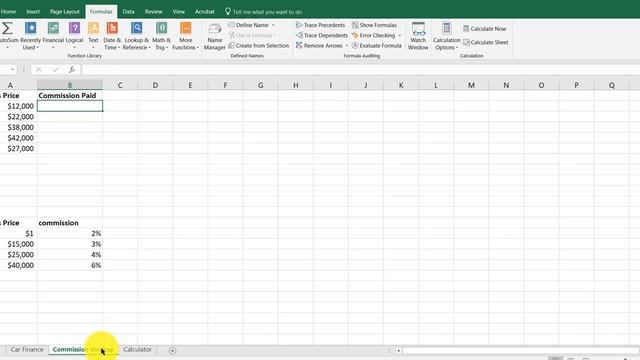
Task: Switch to the Car Finance sheet tab
Action: pyautogui.click(x=27, y=350)
